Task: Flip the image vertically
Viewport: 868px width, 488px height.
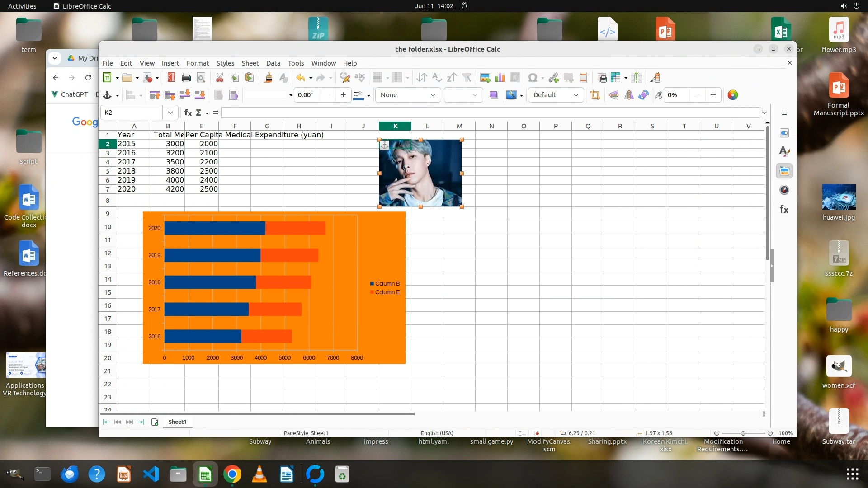Action: click(x=614, y=95)
